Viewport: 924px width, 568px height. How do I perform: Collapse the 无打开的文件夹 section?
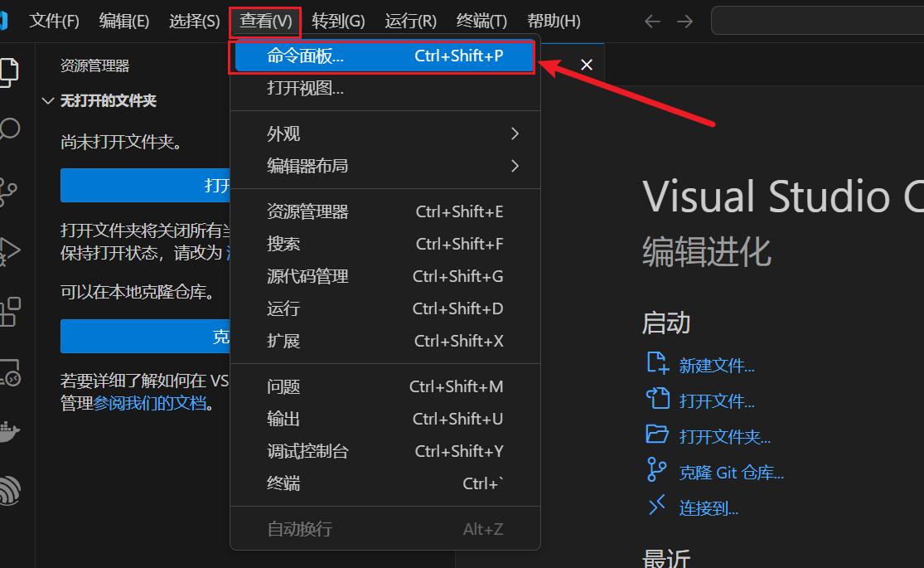click(48, 101)
